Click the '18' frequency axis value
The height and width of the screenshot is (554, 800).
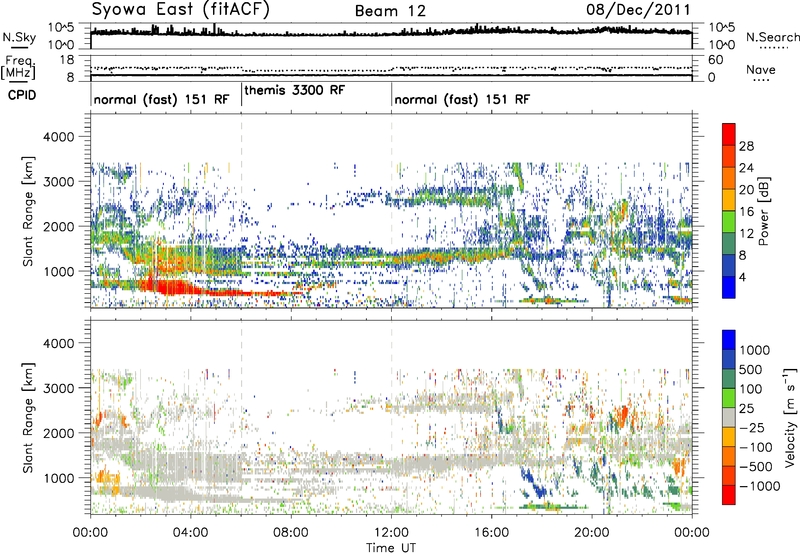tap(67, 60)
